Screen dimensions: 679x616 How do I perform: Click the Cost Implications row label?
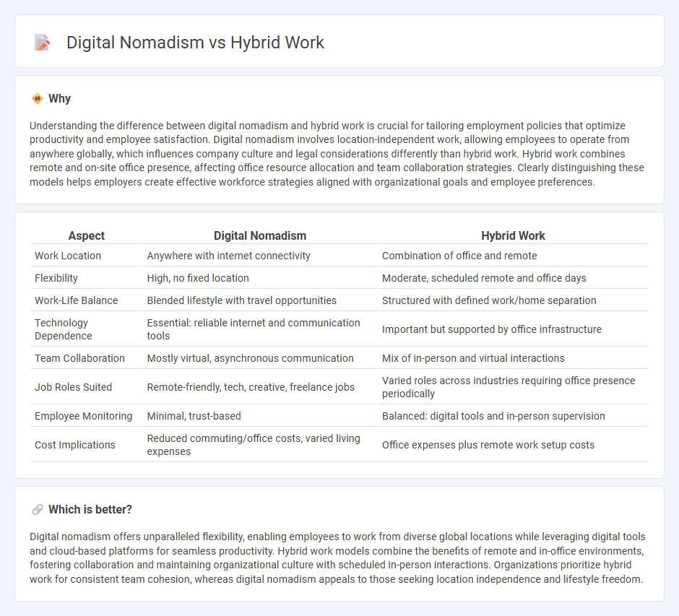(75, 445)
